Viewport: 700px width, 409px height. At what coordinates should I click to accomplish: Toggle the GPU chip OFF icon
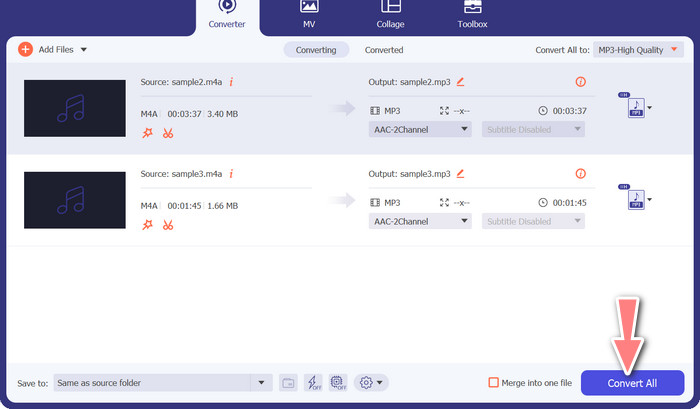[338, 383]
